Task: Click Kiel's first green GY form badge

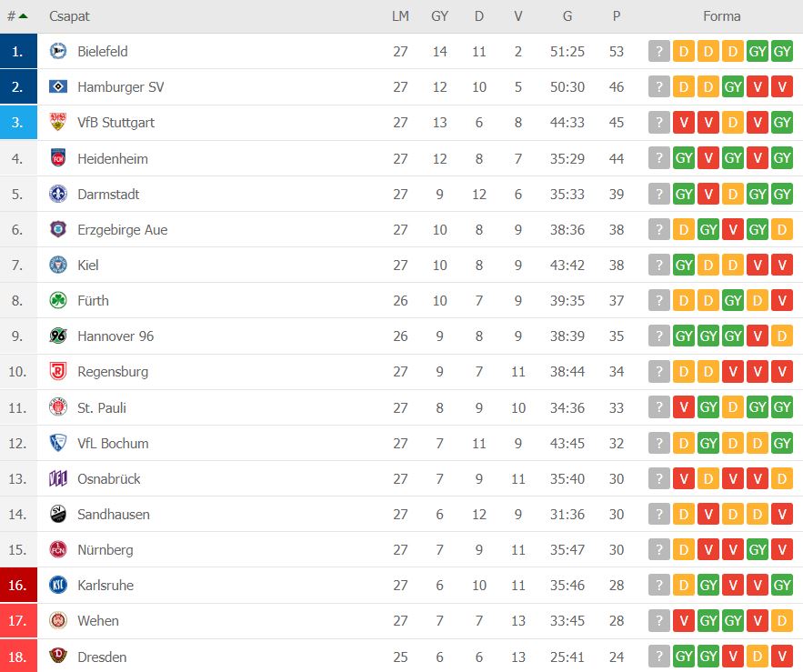Action: (x=684, y=266)
